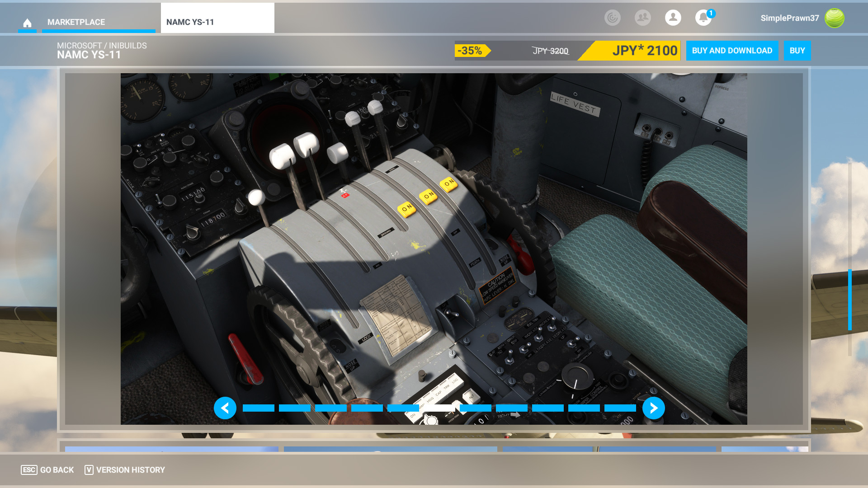The image size is (868, 488).
Task: Open the activity/achievements swirl icon
Action: coord(613,18)
